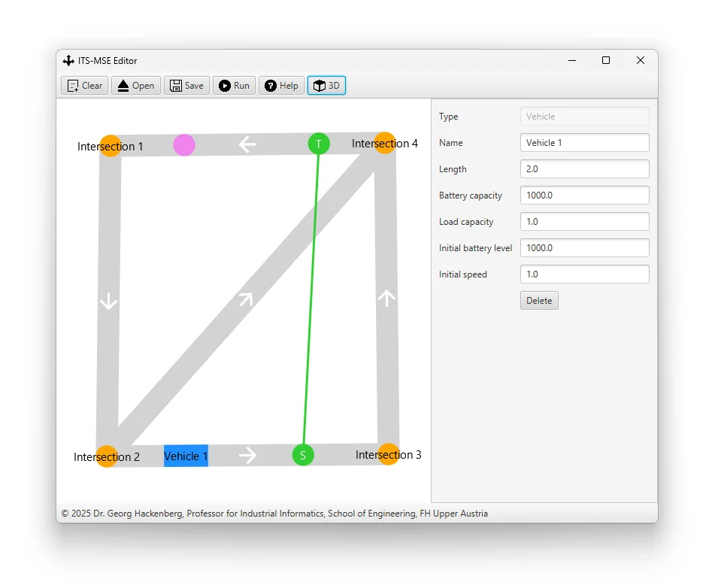The image size is (721, 588).
Task: Minimize the ITS-MSE Editor window
Action: [572, 61]
